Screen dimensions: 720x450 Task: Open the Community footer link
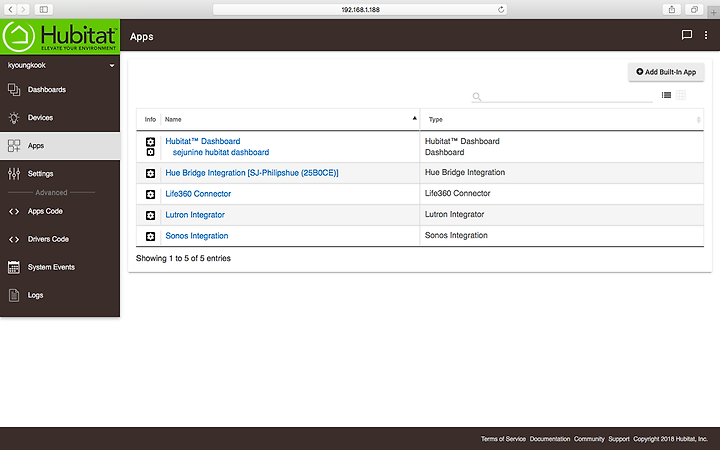pos(589,439)
